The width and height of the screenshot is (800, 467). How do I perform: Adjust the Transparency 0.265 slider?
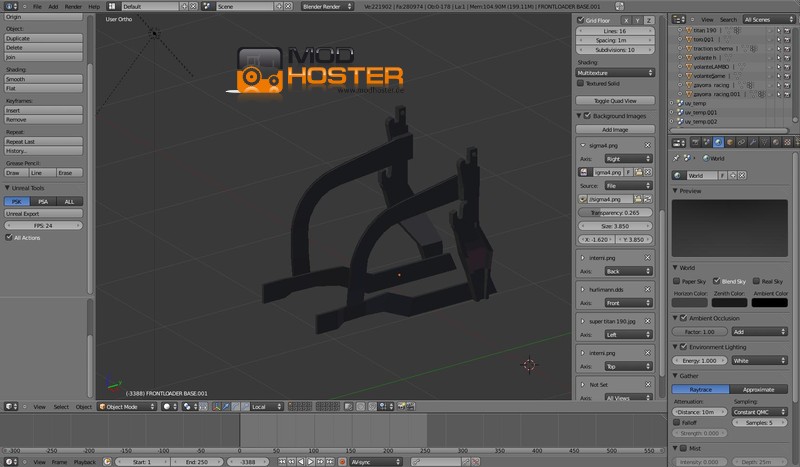615,212
